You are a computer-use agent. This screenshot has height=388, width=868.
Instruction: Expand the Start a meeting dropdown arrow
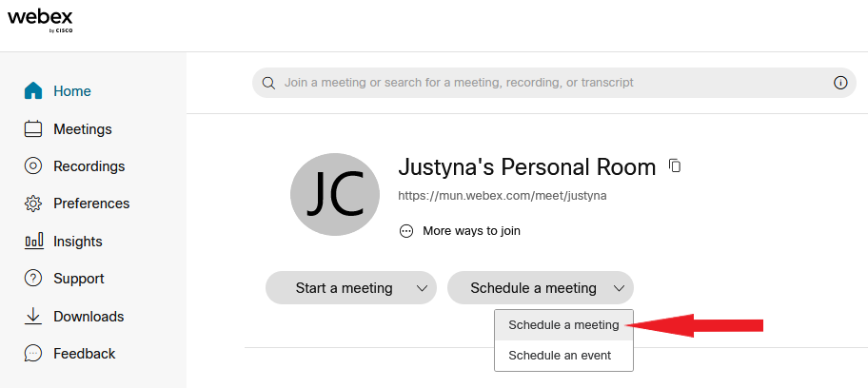tap(423, 288)
